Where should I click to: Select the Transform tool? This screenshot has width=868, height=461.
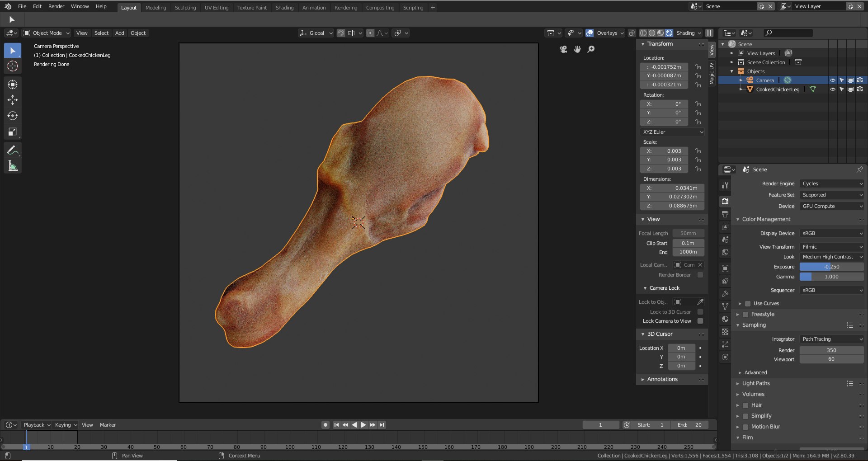tap(13, 84)
